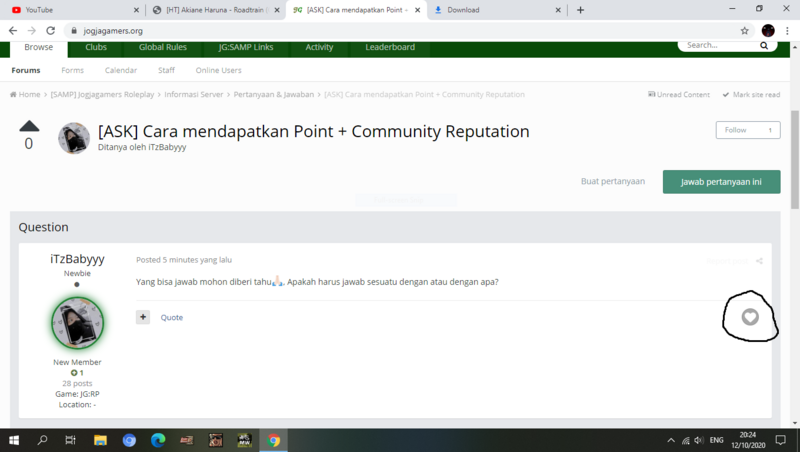
Task: Open the Staff sub-navigation item
Action: point(166,70)
